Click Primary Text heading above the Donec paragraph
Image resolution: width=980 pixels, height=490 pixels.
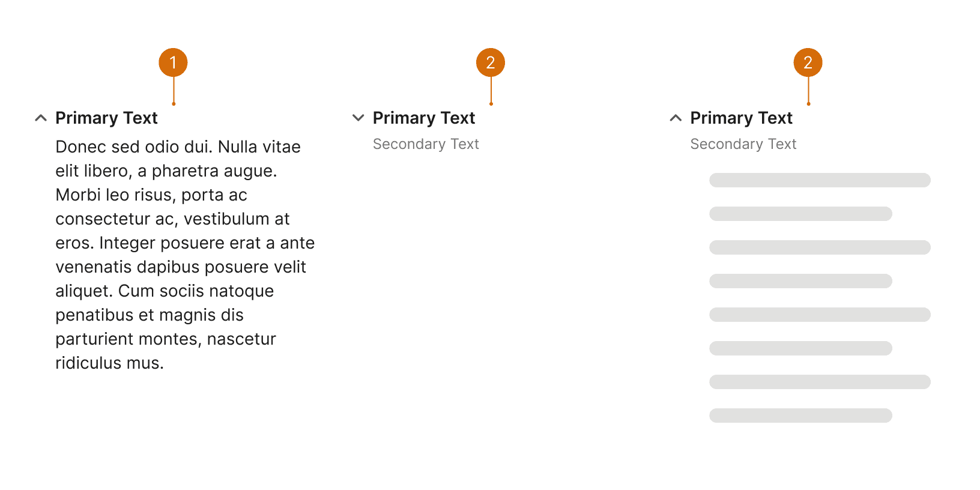[x=106, y=118]
